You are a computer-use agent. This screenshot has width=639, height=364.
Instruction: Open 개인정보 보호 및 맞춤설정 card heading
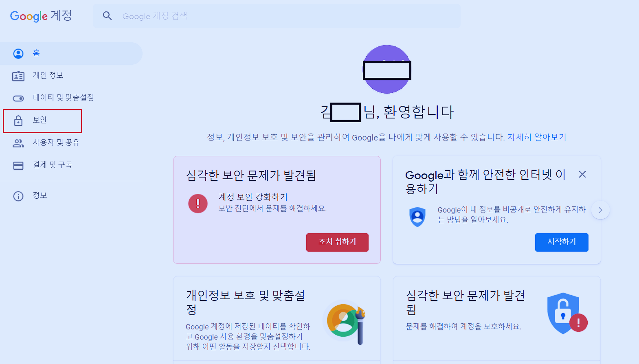[x=246, y=303]
